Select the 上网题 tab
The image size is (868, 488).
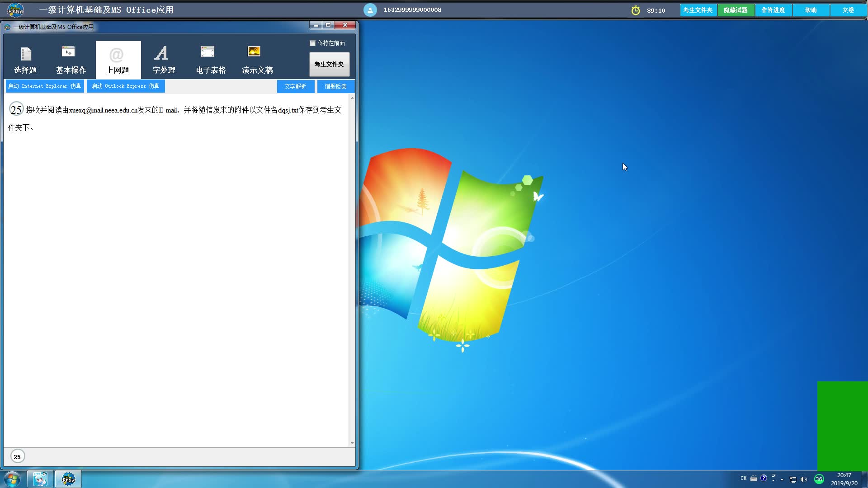[118, 60]
